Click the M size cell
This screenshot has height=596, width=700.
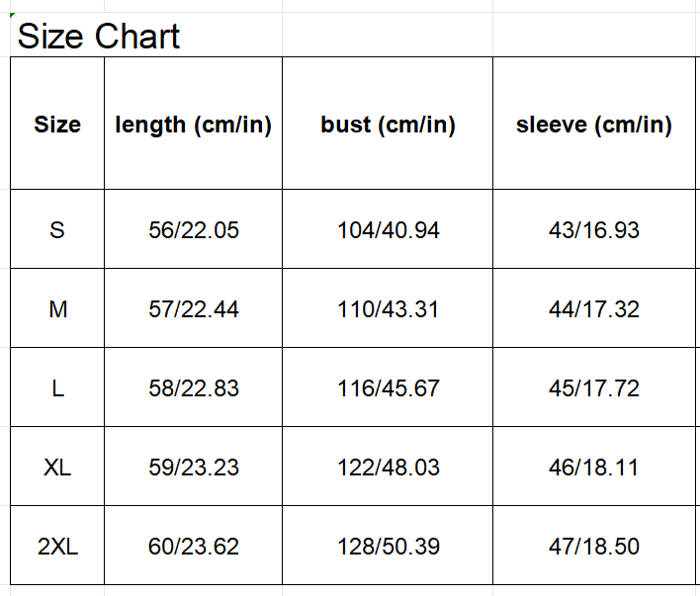point(57,309)
